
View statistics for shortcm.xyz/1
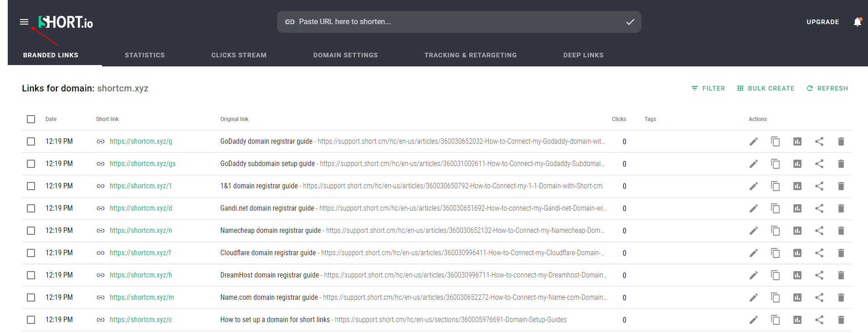797,186
